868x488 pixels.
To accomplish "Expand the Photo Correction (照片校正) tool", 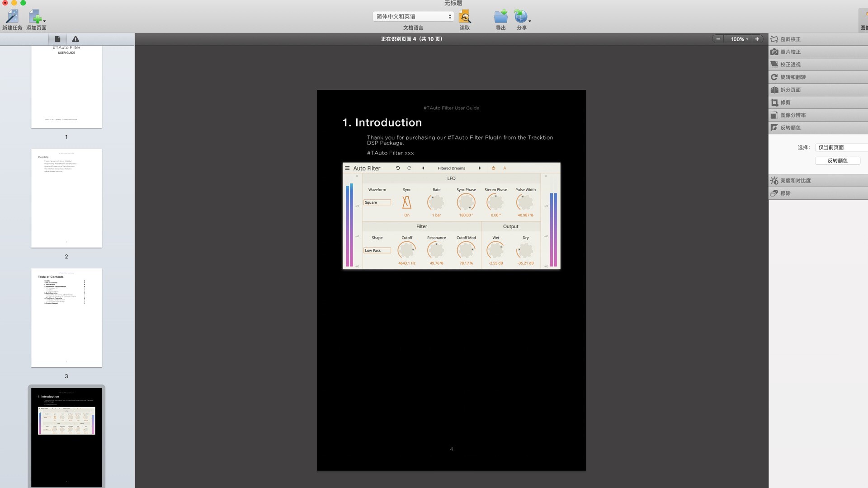I will point(818,52).
